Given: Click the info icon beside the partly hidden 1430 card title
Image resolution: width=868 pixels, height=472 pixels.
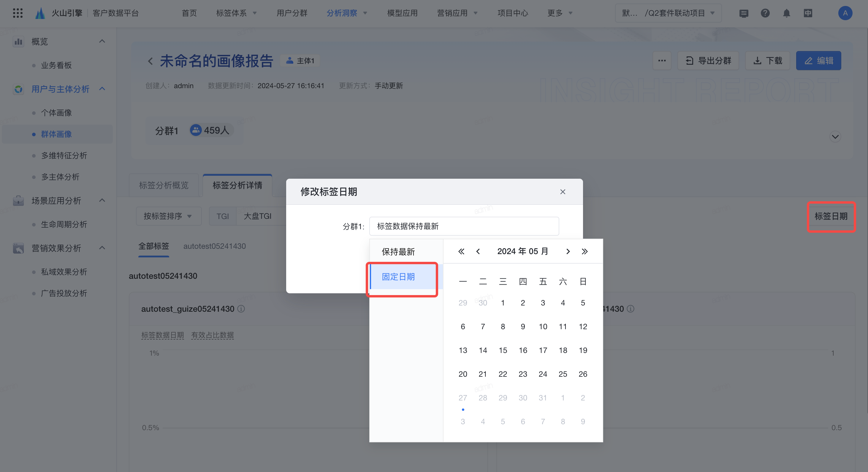Looking at the screenshot, I should [x=630, y=309].
